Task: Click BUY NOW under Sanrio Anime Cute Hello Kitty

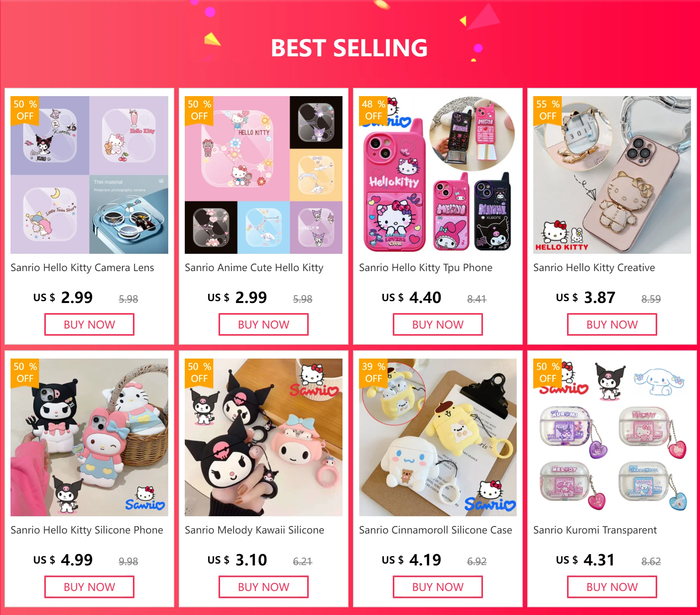Action: (264, 324)
